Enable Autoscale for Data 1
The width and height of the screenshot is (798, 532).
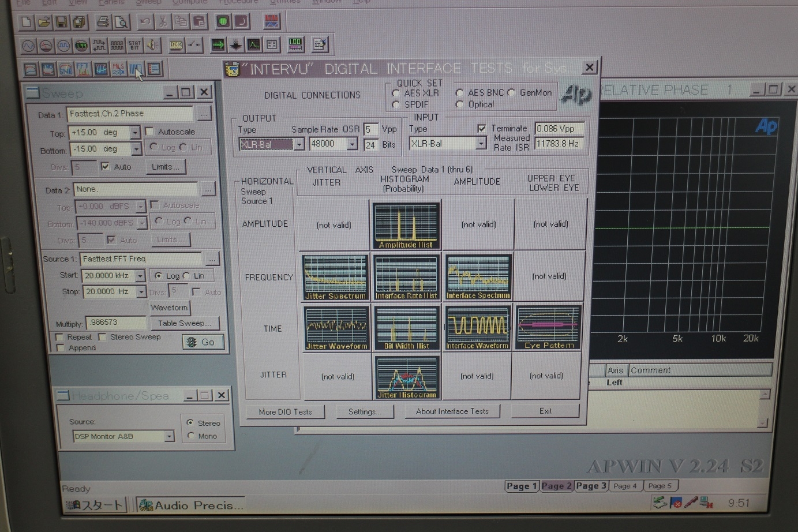(x=149, y=132)
